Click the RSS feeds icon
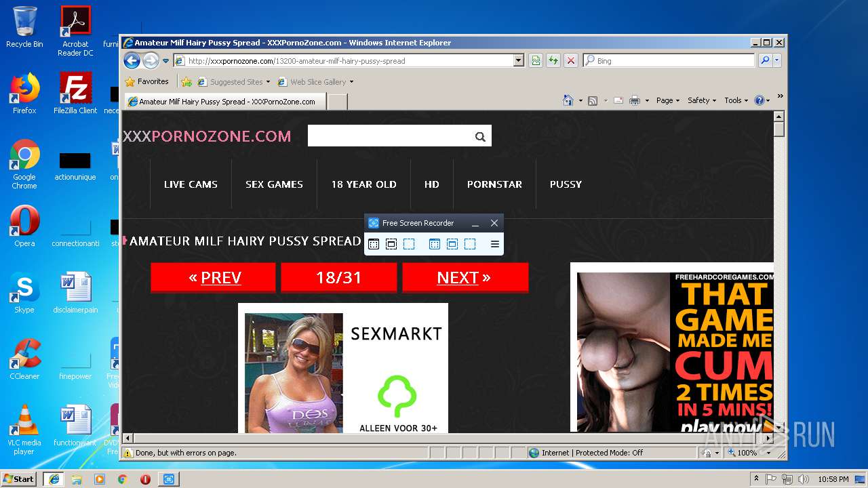 (x=593, y=100)
